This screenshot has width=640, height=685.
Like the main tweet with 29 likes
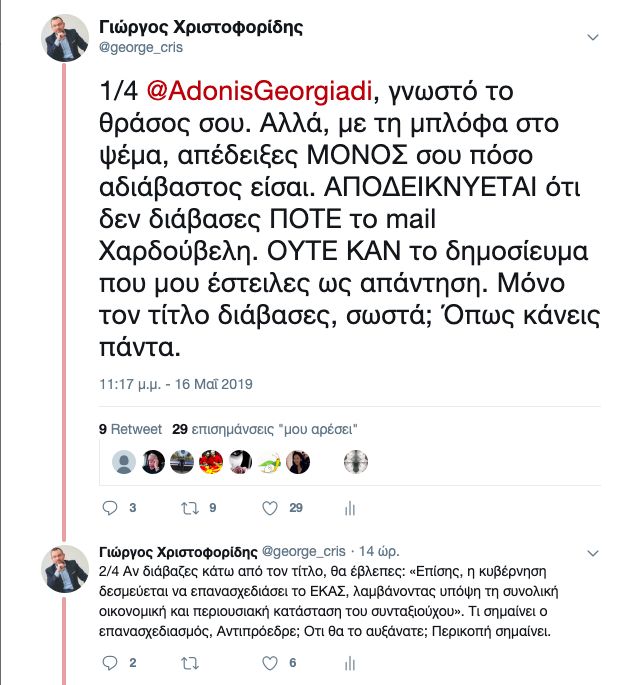[x=269, y=509]
